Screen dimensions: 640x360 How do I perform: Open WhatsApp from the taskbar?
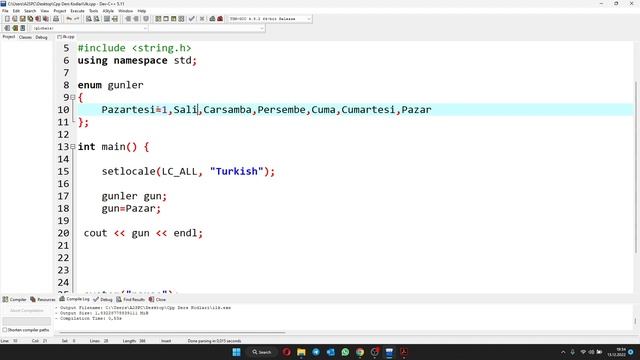[x=345, y=352]
